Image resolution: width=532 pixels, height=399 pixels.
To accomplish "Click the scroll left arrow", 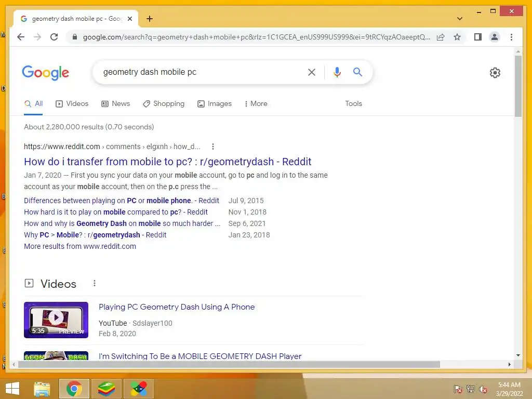I will [x=14, y=364].
